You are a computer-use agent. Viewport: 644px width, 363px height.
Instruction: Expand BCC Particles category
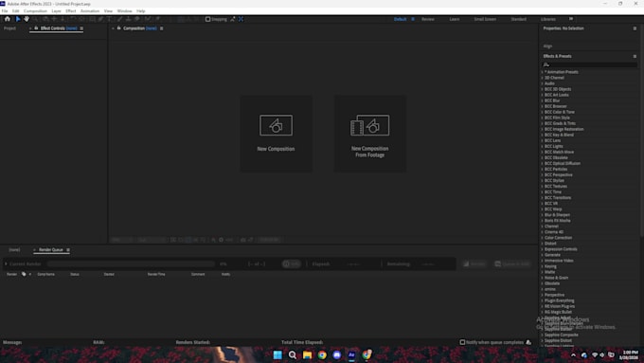click(542, 169)
